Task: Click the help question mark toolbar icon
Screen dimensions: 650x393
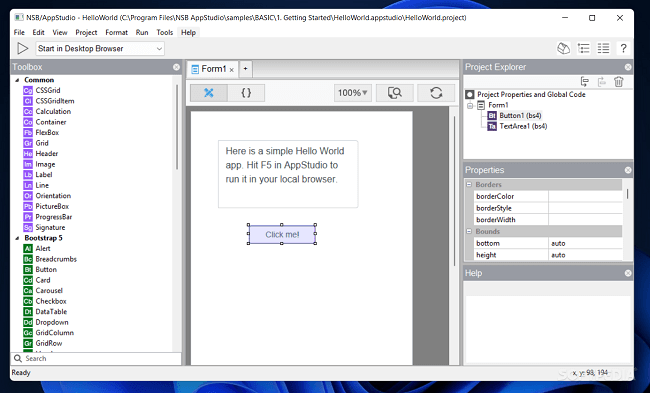Action: point(623,49)
